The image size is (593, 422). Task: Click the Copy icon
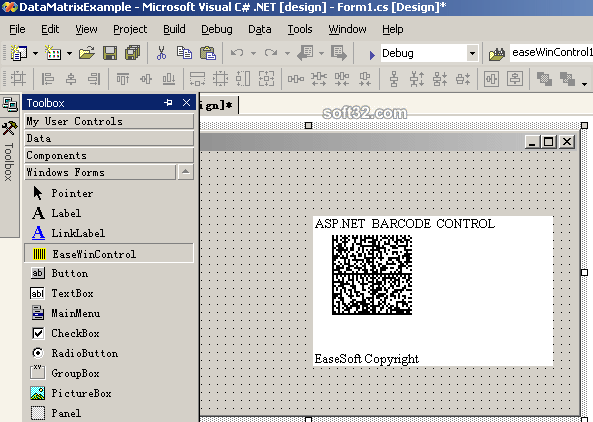pyautogui.click(x=184, y=53)
